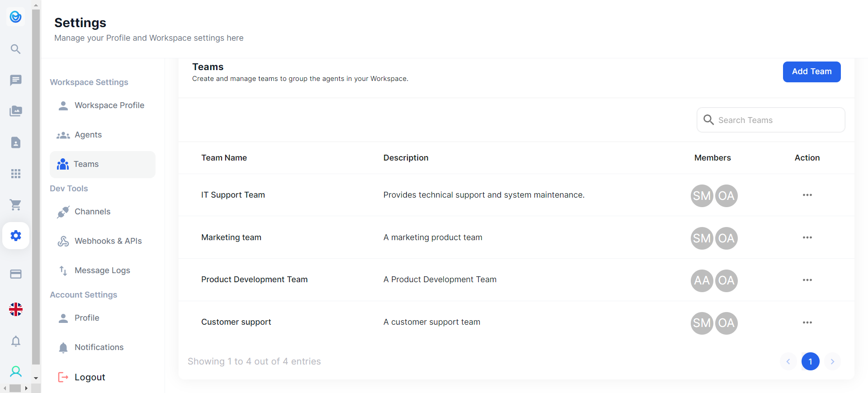Go to next page of teams
Viewport: 868px width, 393px height.
[x=832, y=361]
